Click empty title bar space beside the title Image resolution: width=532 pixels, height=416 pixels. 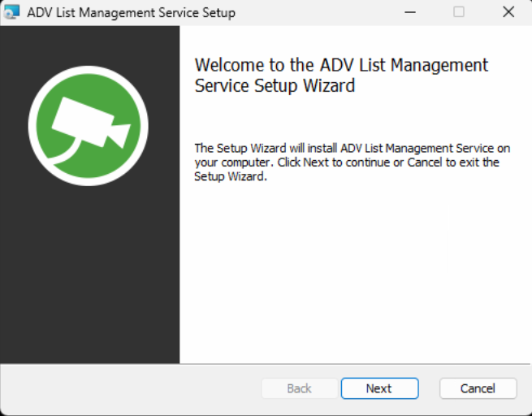point(317,12)
